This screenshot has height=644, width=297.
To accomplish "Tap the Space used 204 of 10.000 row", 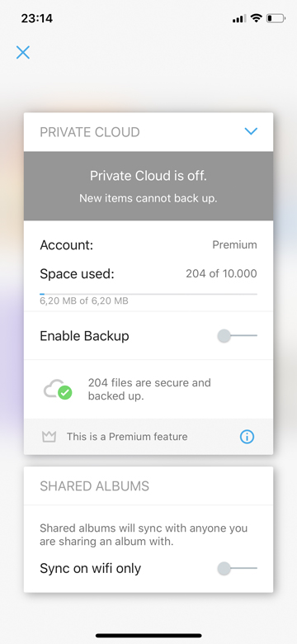I will click(x=148, y=274).
